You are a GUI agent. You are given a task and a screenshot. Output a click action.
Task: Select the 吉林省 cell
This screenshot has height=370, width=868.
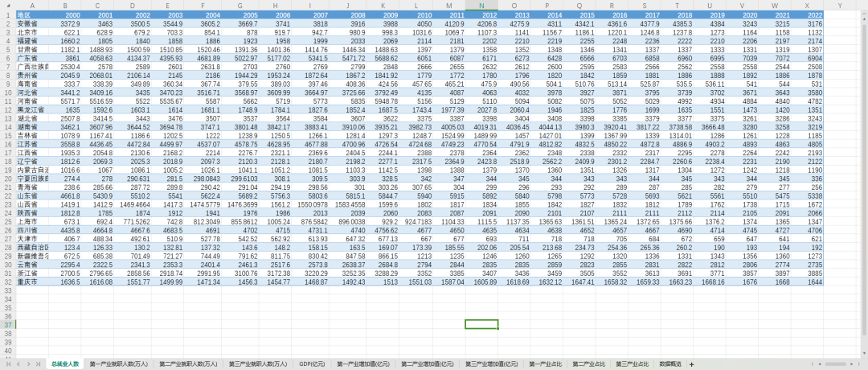[x=31, y=136]
